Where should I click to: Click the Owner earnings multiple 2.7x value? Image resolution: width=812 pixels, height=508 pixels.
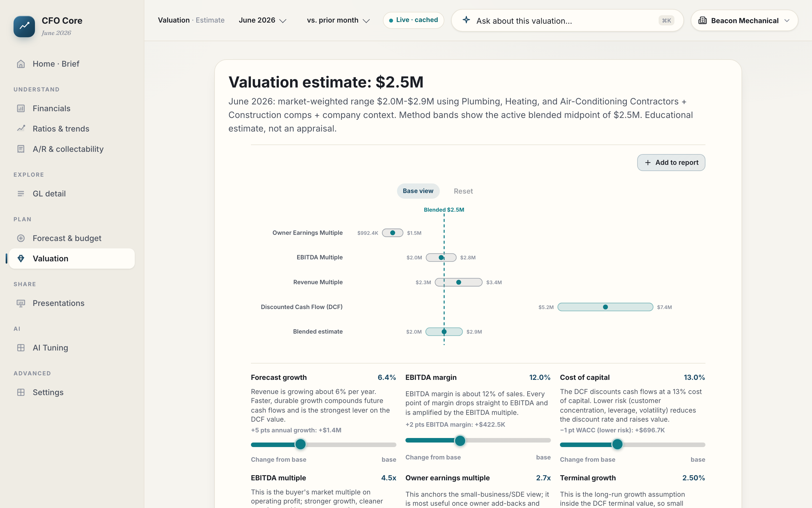point(543,478)
